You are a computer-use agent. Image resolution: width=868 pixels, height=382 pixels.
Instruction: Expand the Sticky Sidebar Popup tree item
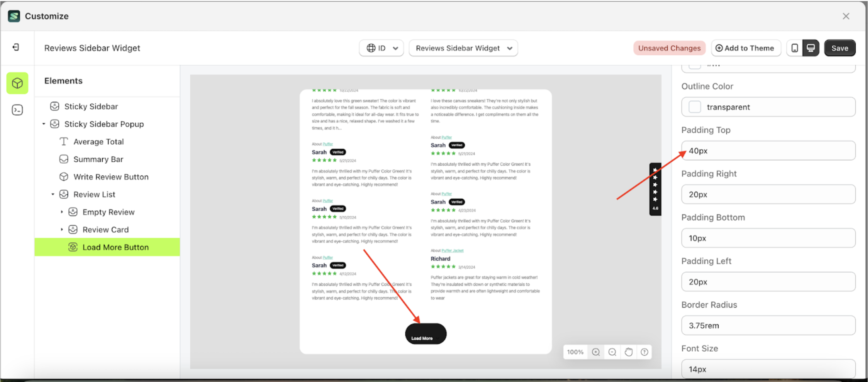point(44,124)
